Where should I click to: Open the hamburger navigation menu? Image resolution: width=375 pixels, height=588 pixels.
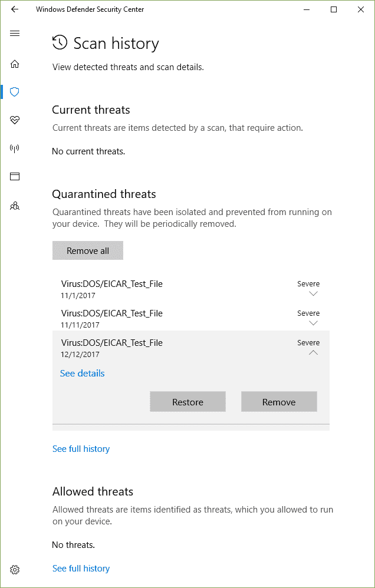[x=15, y=34]
